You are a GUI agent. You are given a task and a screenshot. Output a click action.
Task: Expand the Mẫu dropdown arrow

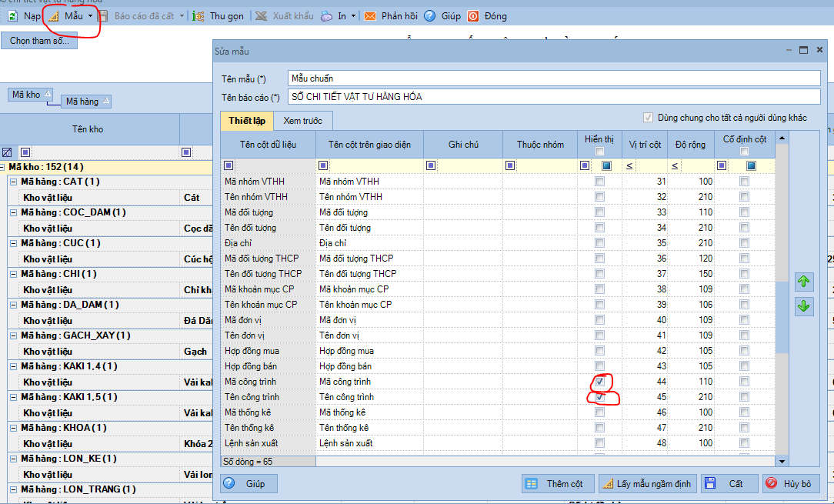[x=90, y=16]
